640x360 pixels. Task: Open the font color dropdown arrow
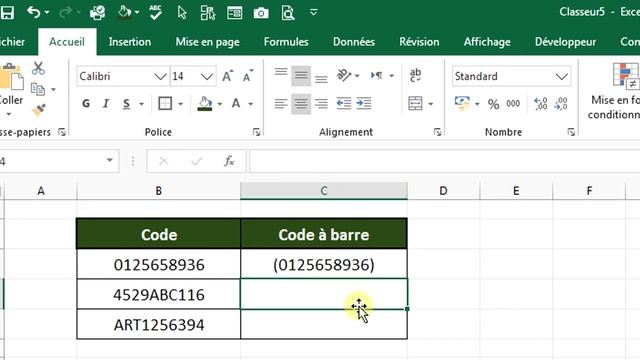[251, 104]
